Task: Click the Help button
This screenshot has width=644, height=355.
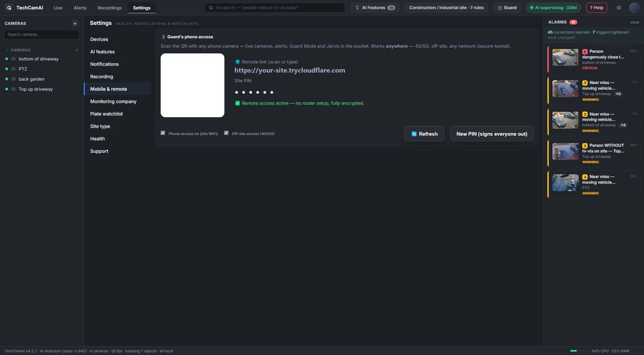Action: tap(597, 8)
